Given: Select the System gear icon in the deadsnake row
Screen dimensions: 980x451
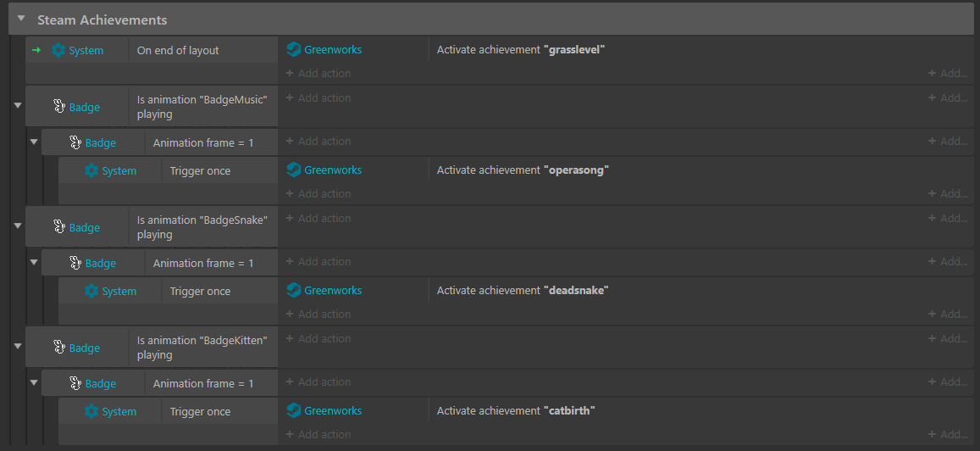Looking at the screenshot, I should tap(91, 291).
